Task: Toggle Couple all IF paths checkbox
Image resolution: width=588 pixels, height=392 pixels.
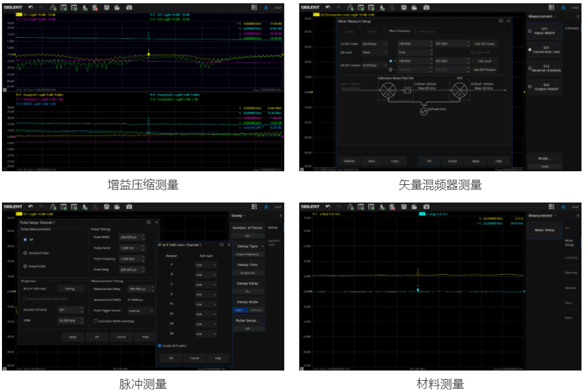Action: [x=160, y=346]
